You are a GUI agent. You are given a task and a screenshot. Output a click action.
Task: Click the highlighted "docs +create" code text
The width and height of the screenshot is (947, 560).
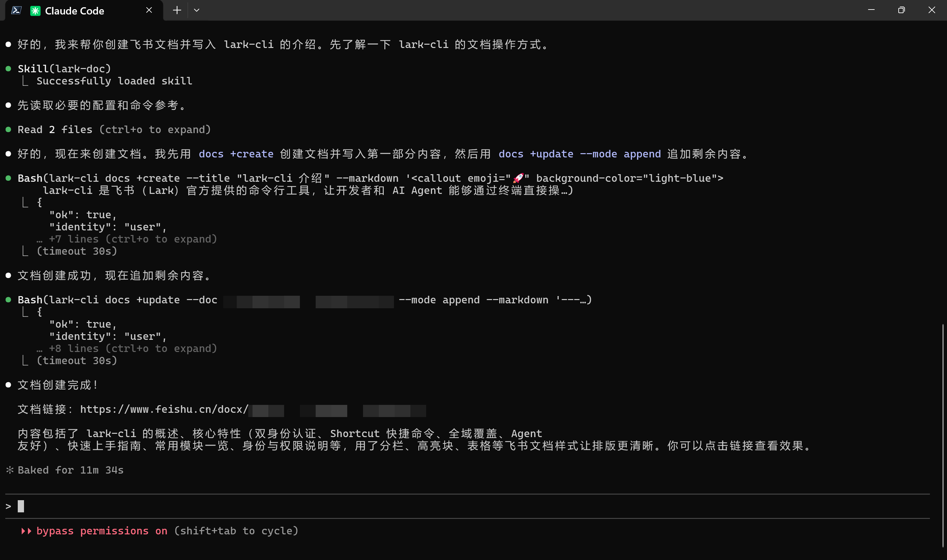(x=236, y=154)
